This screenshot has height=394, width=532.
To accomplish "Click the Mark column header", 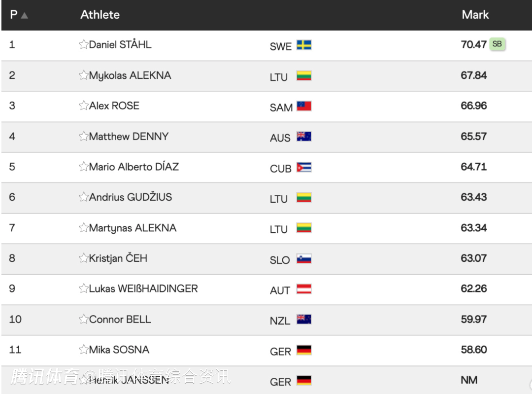I will point(475,15).
